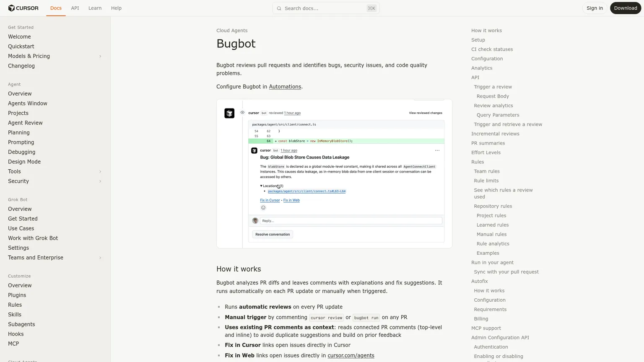This screenshot has height=362, width=644.
Task: Jump to MCP support section
Action: coord(486,328)
